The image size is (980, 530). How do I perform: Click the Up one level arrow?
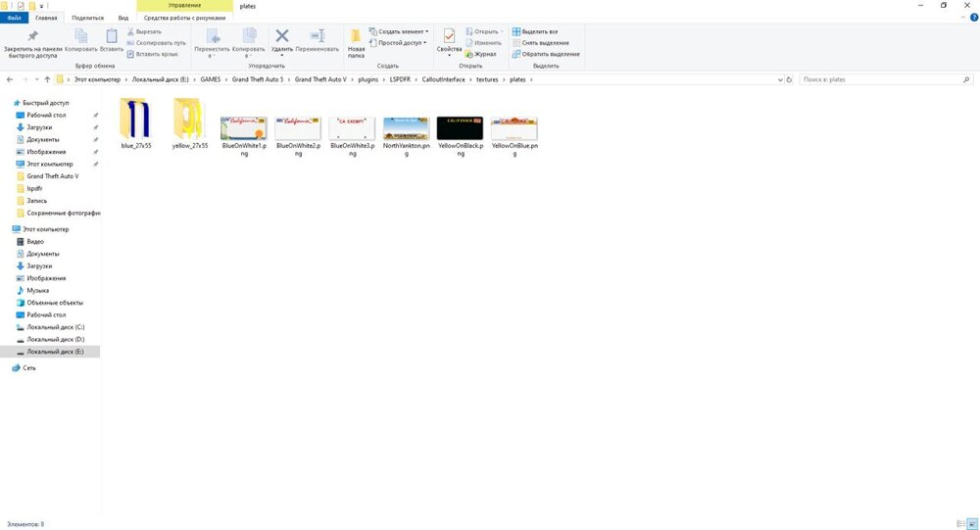(x=47, y=79)
